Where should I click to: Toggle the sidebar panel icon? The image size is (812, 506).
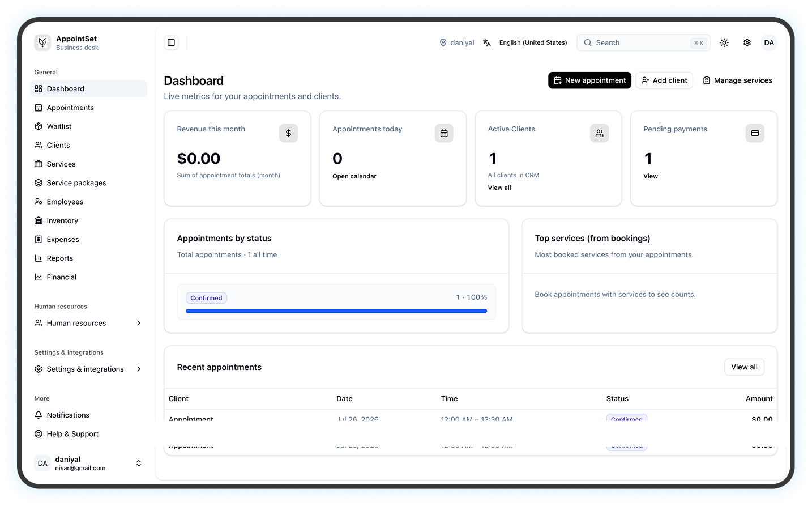pos(171,42)
